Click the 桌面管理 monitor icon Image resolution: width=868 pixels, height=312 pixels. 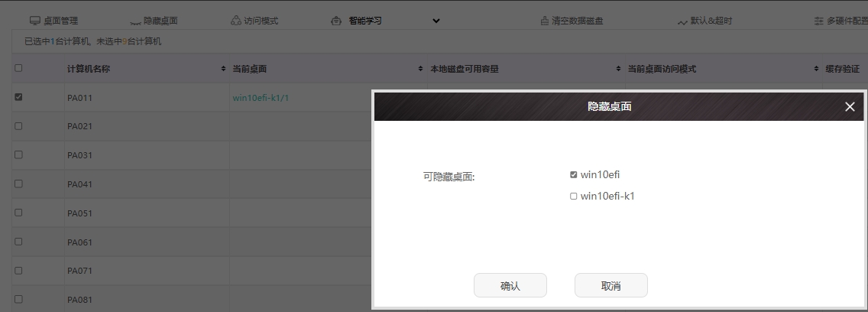coord(35,21)
